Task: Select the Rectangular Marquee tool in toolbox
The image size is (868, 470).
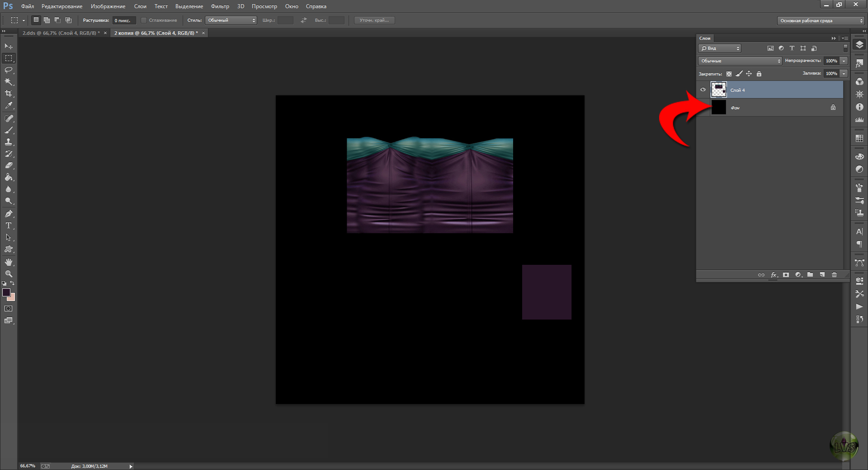Action: [x=9, y=58]
